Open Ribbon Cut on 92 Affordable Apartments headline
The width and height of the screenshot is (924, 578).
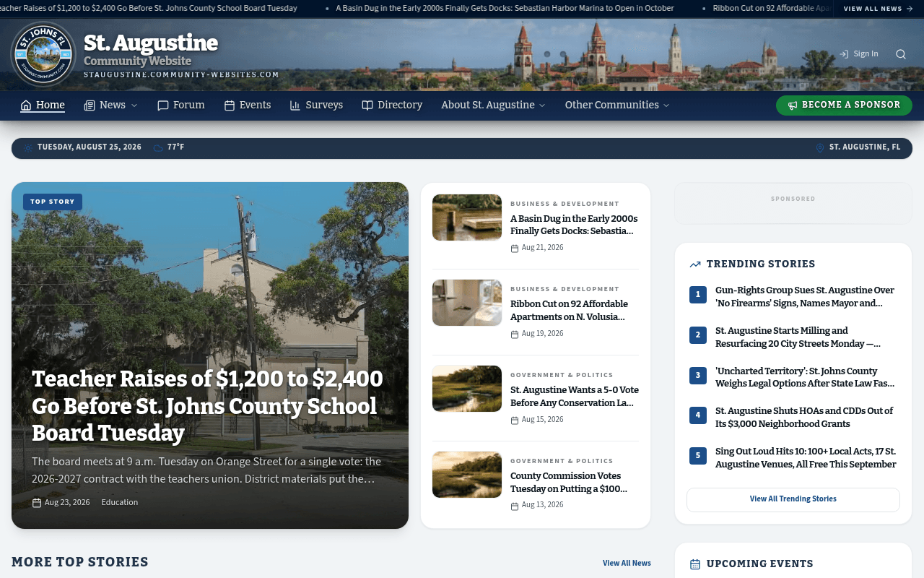pos(569,311)
